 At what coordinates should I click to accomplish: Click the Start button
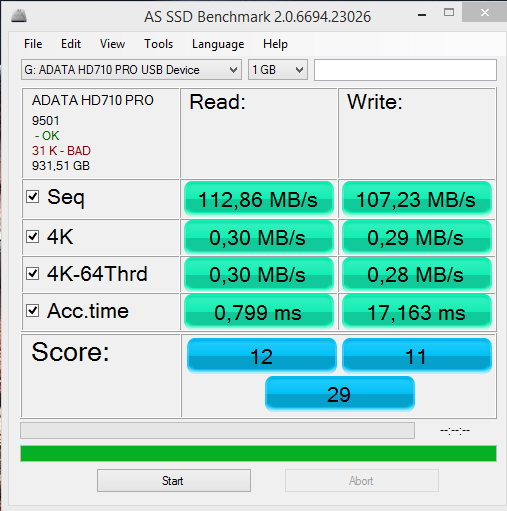click(x=174, y=481)
